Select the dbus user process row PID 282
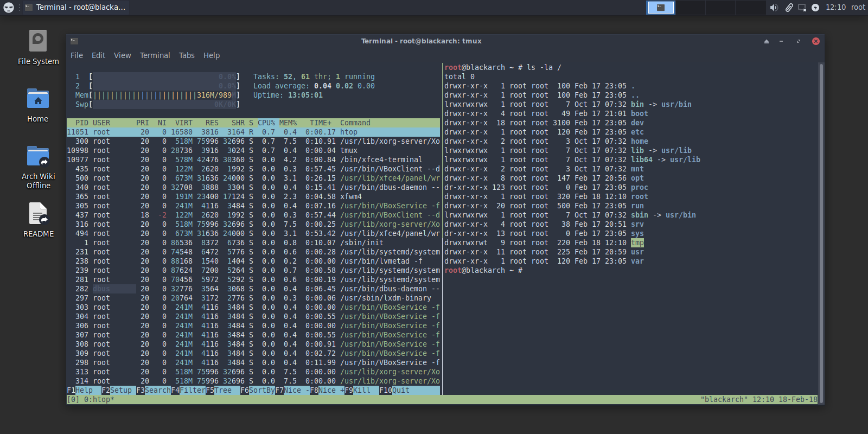This screenshot has width=868, height=434. tap(253, 289)
